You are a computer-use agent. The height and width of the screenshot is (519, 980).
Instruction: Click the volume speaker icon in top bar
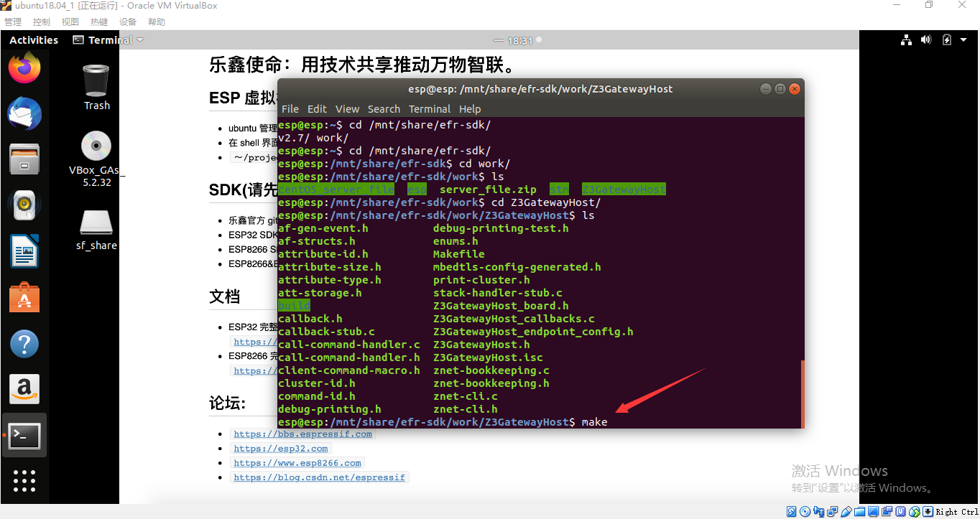coord(926,40)
